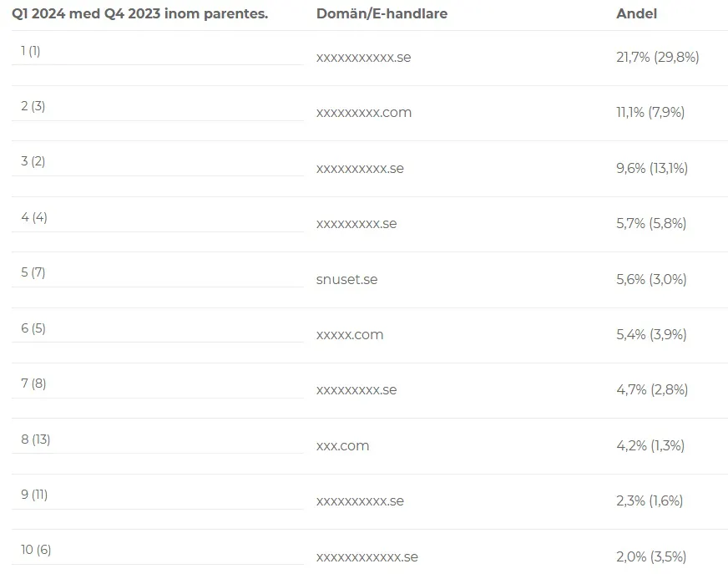This screenshot has width=728, height=574.
Task: Click the rank cell "3 (2)"
Action: coord(33,161)
